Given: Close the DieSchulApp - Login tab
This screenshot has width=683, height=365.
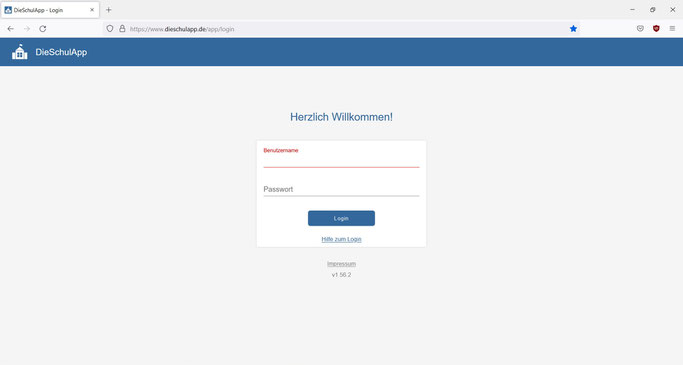Looking at the screenshot, I should pyautogui.click(x=92, y=10).
